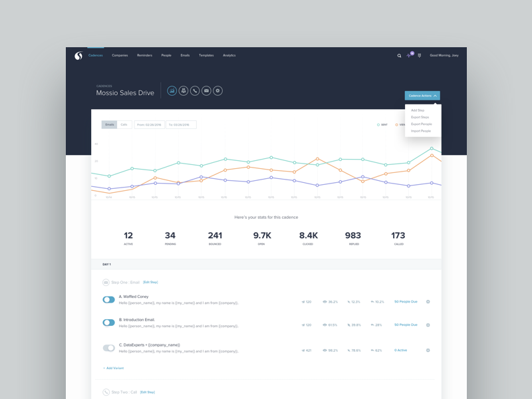Go to the Templates menu item

pos(207,56)
